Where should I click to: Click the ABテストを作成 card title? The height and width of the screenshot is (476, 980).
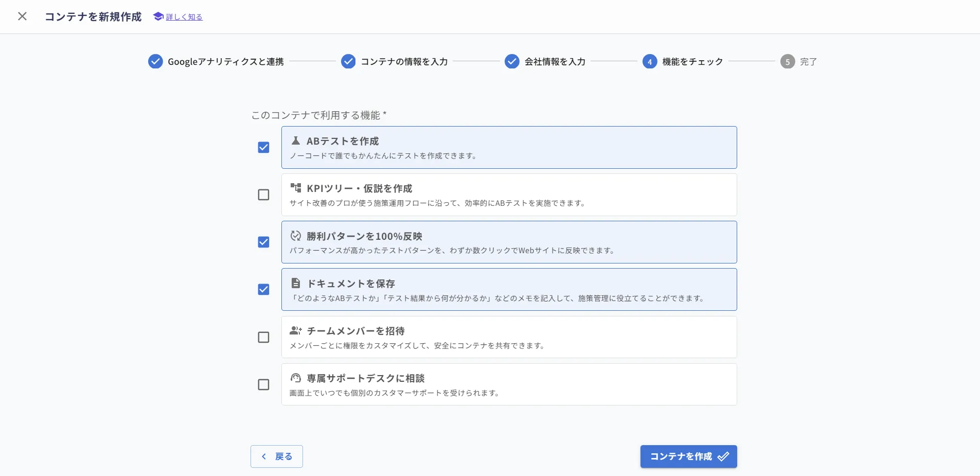tap(343, 141)
